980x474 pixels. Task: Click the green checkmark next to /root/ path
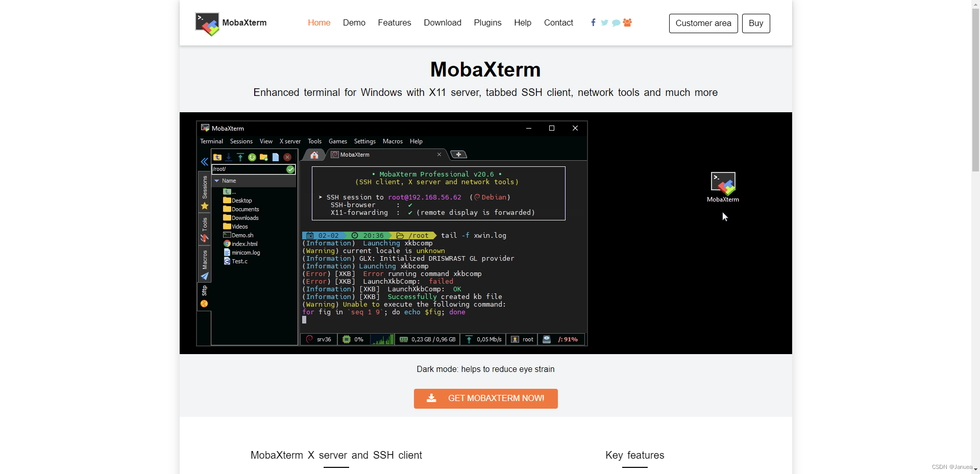[290, 169]
